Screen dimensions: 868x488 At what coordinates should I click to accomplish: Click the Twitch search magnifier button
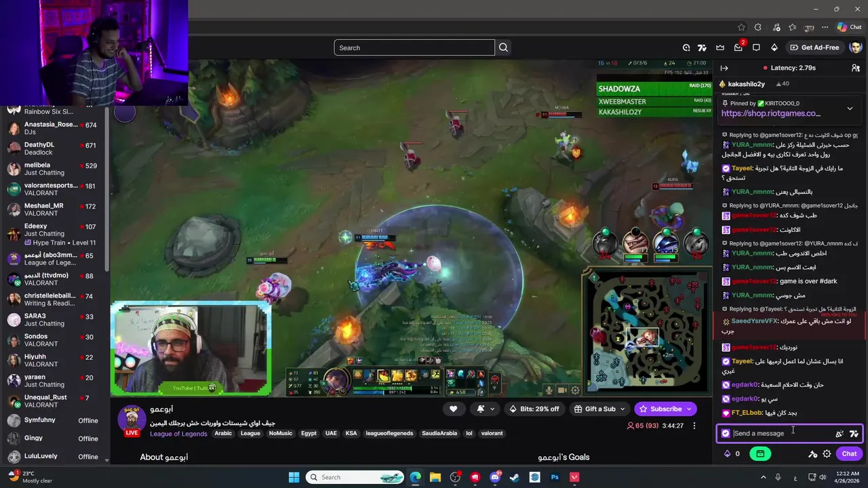point(503,47)
